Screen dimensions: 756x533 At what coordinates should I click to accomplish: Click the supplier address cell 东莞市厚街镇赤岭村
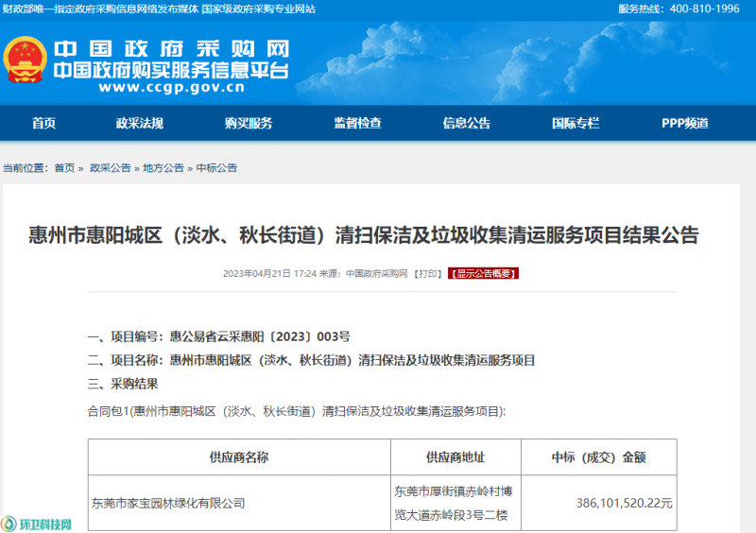454,503
